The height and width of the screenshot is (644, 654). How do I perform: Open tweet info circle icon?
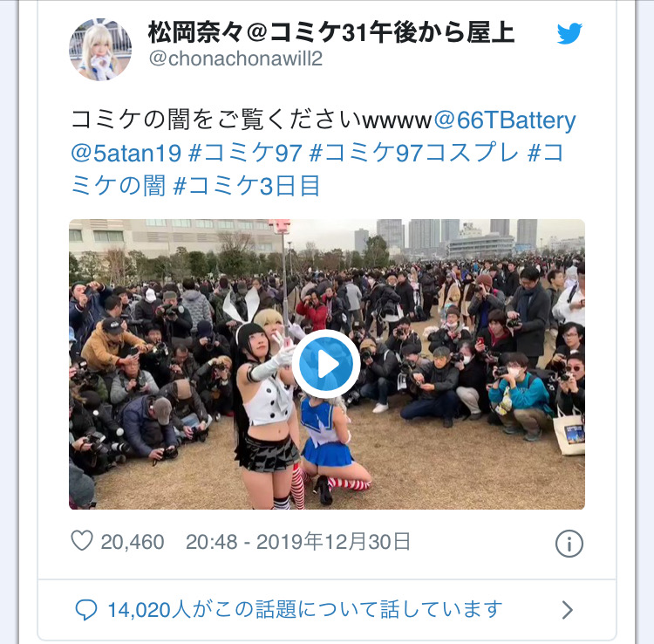click(x=569, y=544)
